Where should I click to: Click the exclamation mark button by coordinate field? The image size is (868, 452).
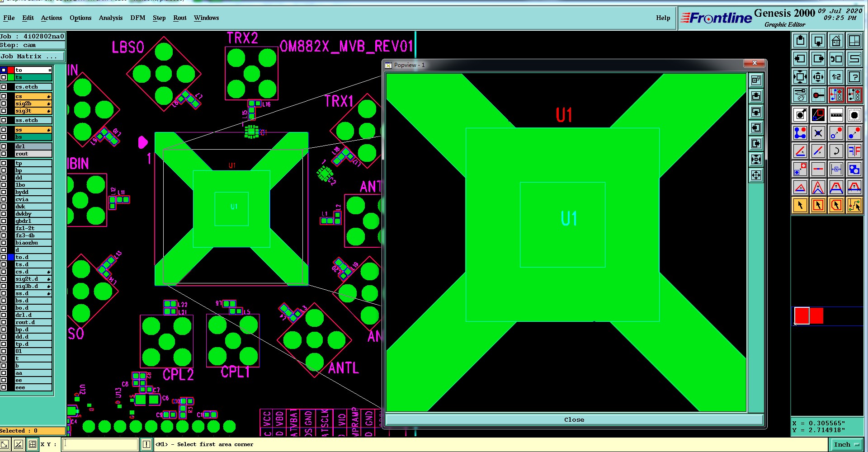pos(146,444)
